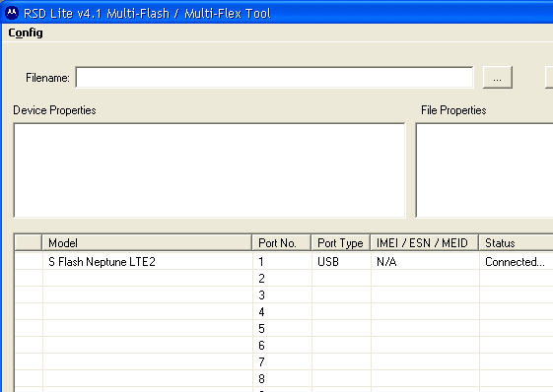
Task: Click the 'Filename:' label
Action: pyautogui.click(x=47, y=78)
